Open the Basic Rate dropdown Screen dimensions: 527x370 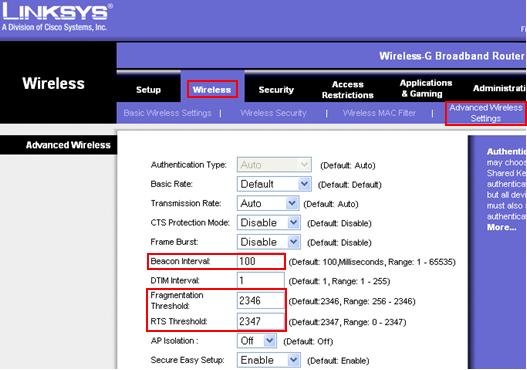[x=274, y=184]
